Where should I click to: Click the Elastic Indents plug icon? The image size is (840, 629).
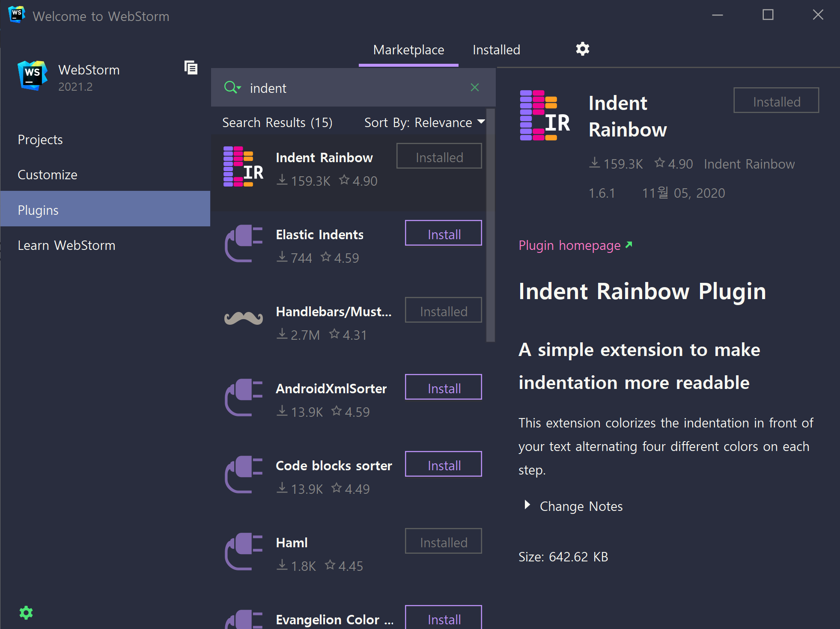pyautogui.click(x=244, y=243)
